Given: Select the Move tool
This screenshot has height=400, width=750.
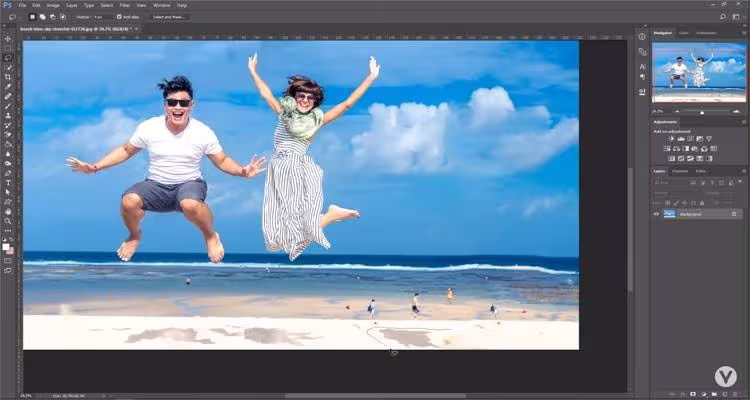Looking at the screenshot, I should pyautogui.click(x=8, y=38).
